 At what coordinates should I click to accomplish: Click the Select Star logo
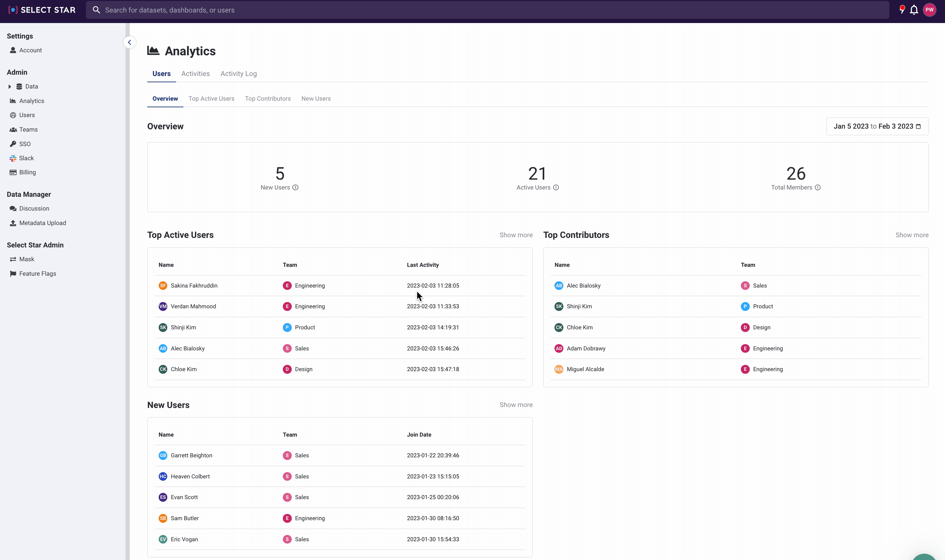point(42,10)
